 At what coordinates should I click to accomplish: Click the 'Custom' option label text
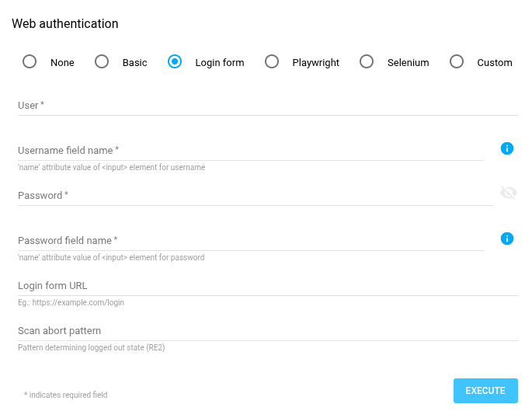tap(494, 63)
